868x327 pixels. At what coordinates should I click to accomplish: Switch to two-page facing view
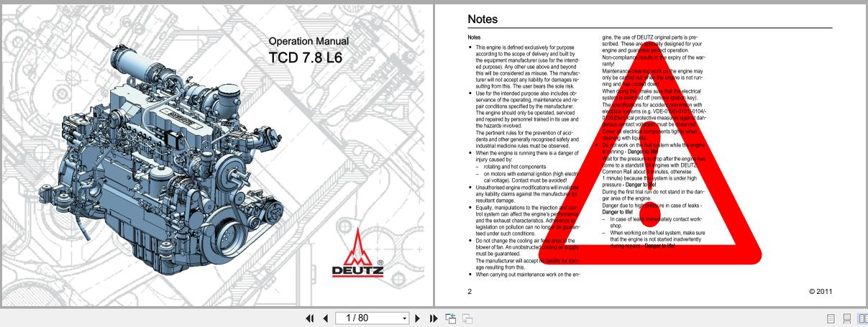[862, 317]
